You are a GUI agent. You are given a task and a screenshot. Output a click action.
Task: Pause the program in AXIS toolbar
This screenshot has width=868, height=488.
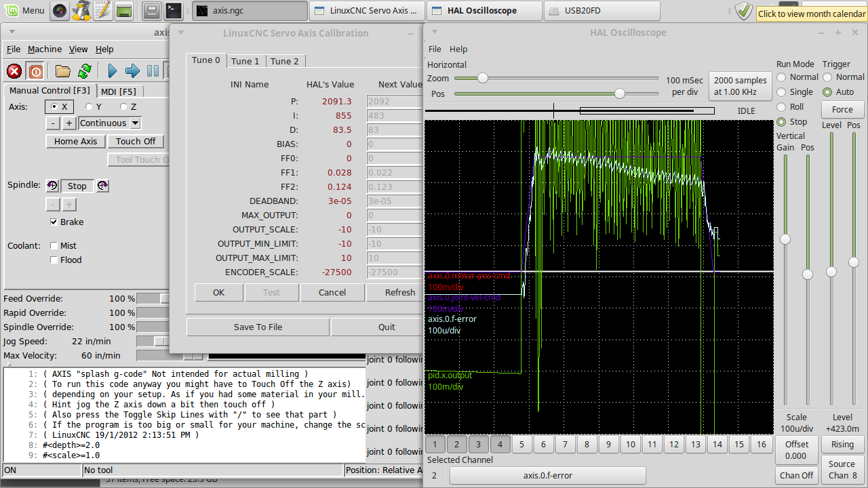click(153, 71)
